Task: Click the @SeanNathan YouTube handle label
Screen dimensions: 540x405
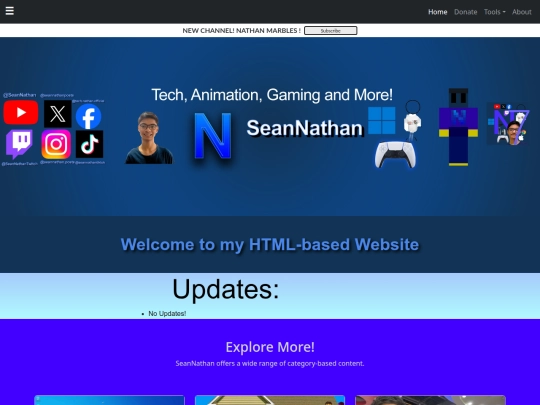Action: tap(19, 95)
